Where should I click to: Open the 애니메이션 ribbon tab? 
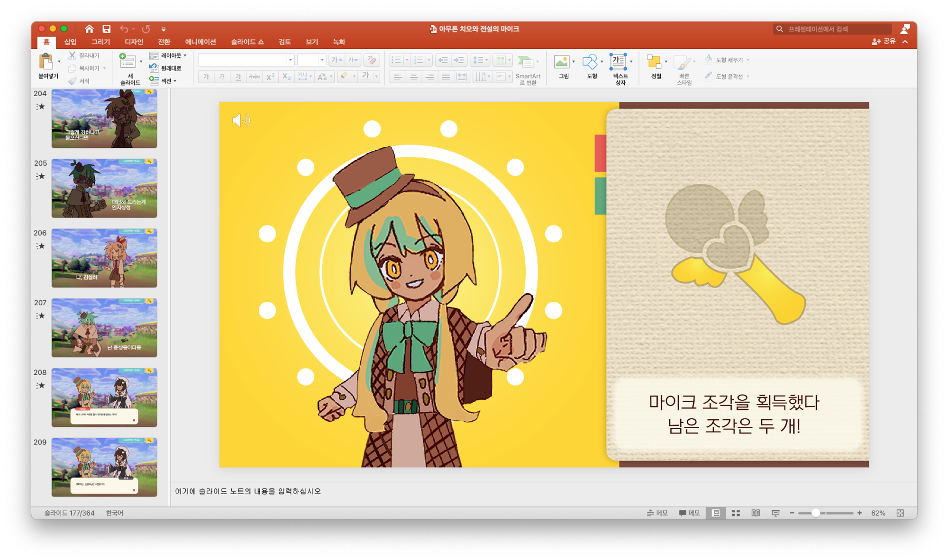200,42
